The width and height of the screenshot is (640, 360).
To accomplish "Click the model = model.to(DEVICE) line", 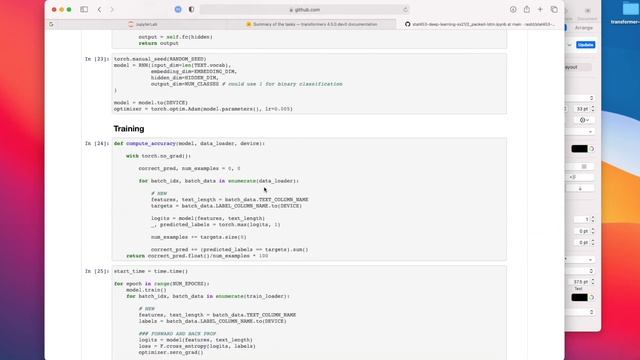I will (x=151, y=102).
